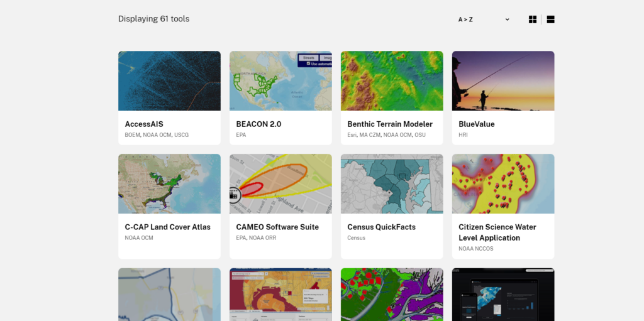Click the AccessAIS title
Image resolution: width=644 pixels, height=321 pixels.
click(x=144, y=124)
